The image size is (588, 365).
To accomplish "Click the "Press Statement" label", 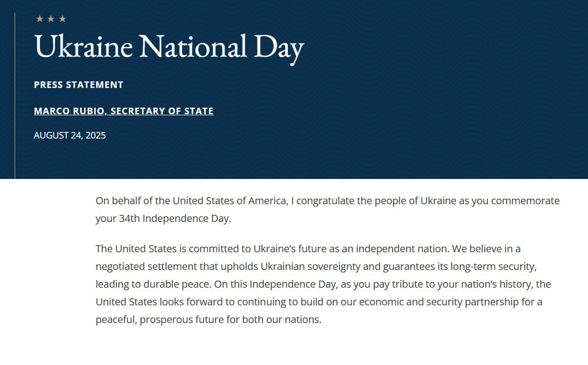I will click(x=78, y=85).
